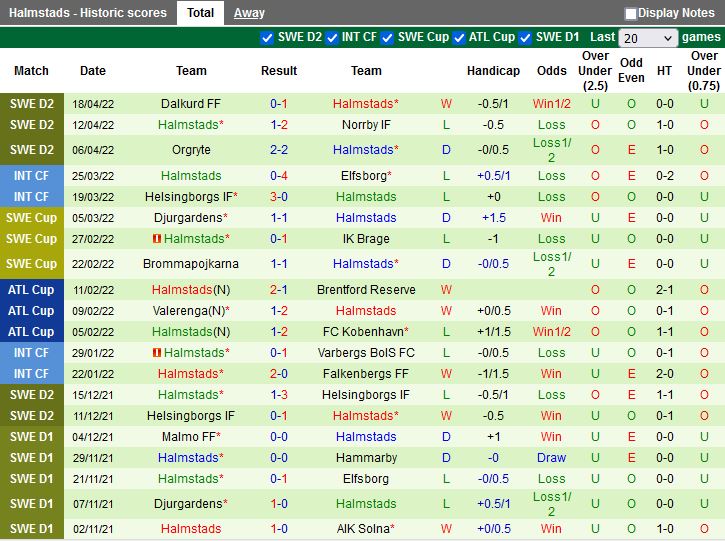This screenshot has height=541, width=725.
Task: Click the -1 handicap on IK Brage row
Action: click(493, 239)
